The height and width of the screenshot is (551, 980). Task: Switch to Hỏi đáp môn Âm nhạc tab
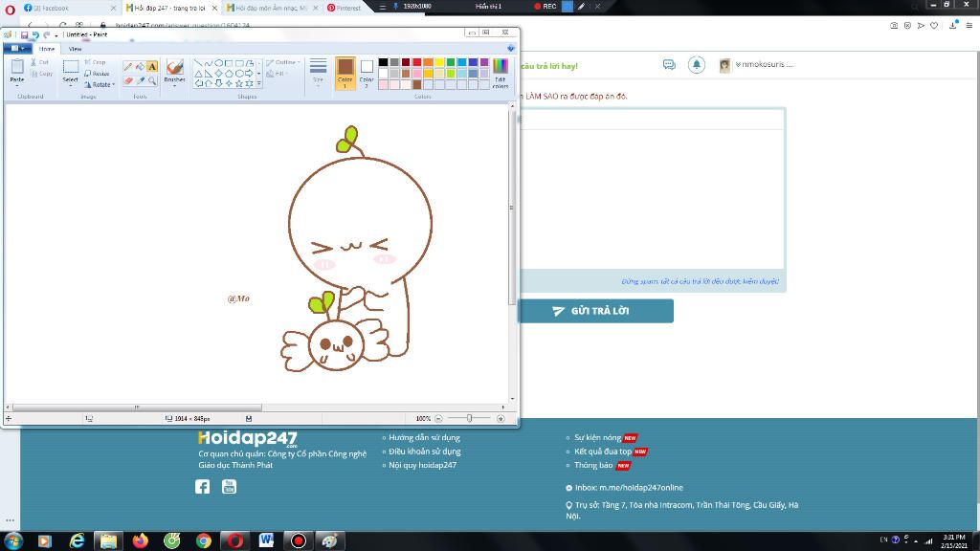[x=272, y=8]
